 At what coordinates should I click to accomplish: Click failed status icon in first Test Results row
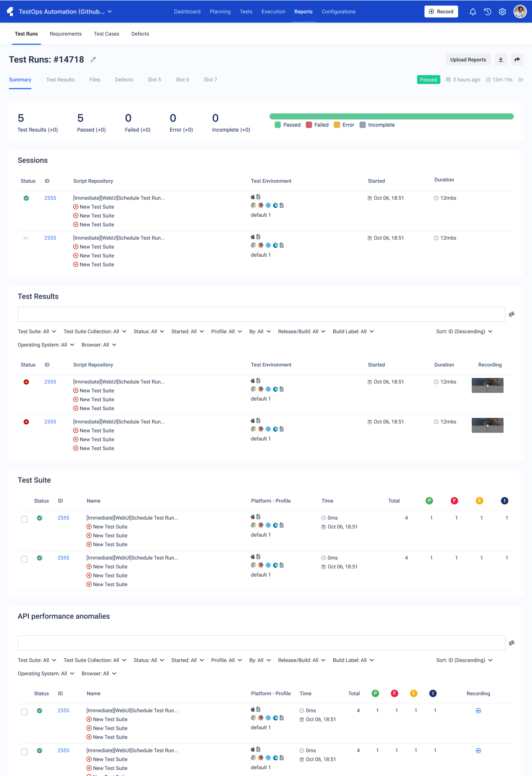click(26, 382)
